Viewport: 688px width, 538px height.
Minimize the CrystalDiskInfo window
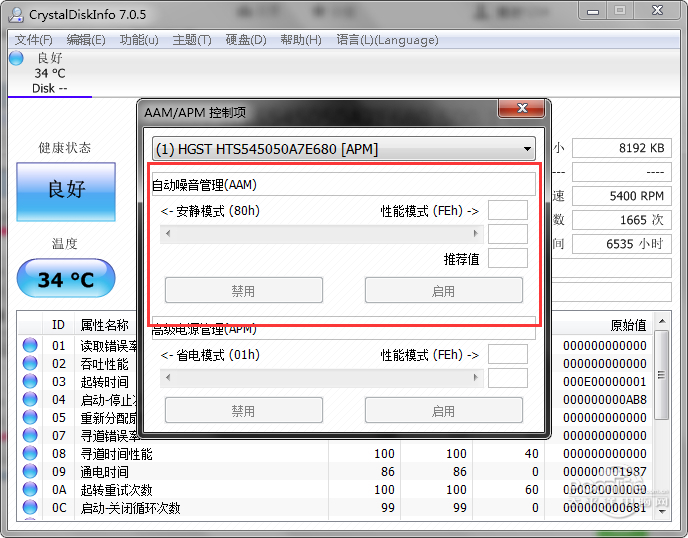(x=593, y=11)
